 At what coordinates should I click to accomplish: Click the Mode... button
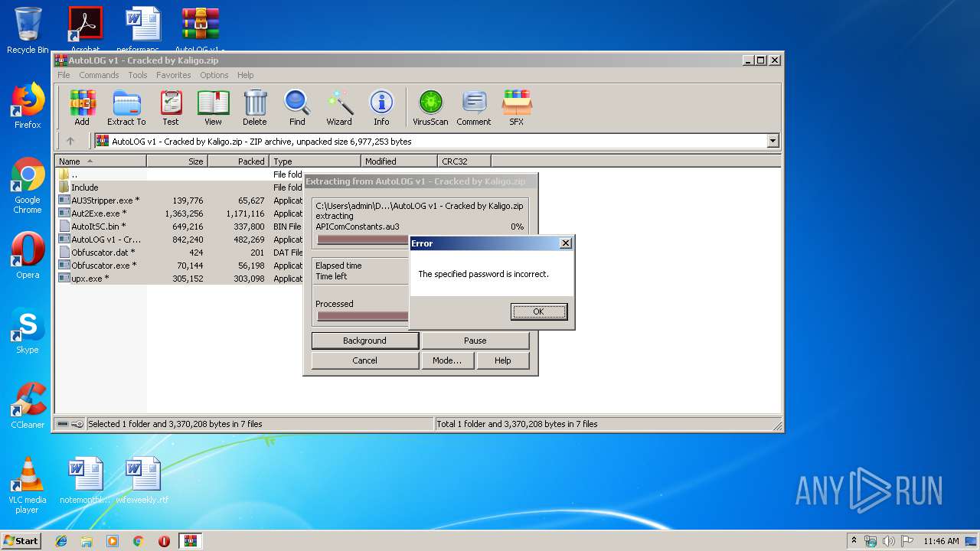(x=446, y=360)
